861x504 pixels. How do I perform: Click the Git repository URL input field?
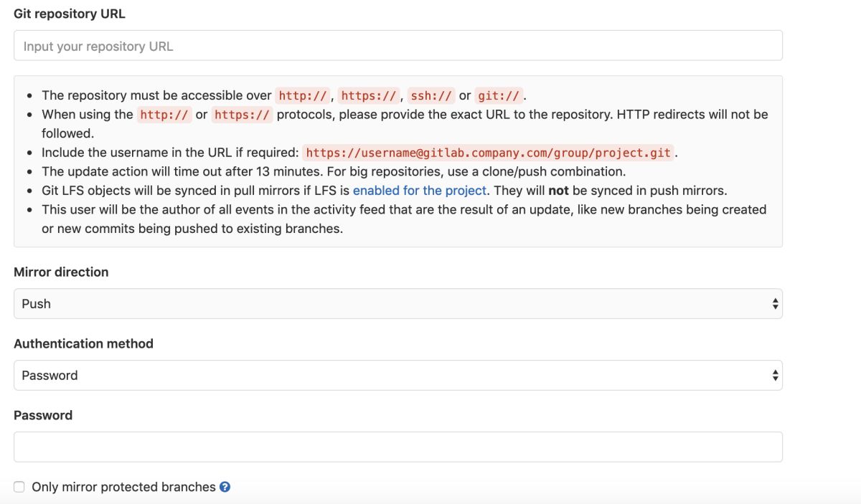tap(397, 46)
